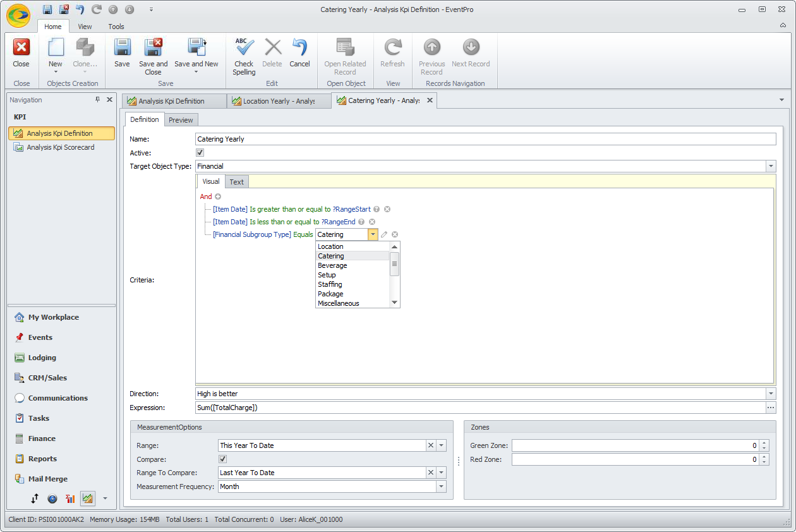Click into the Name field

[485, 139]
